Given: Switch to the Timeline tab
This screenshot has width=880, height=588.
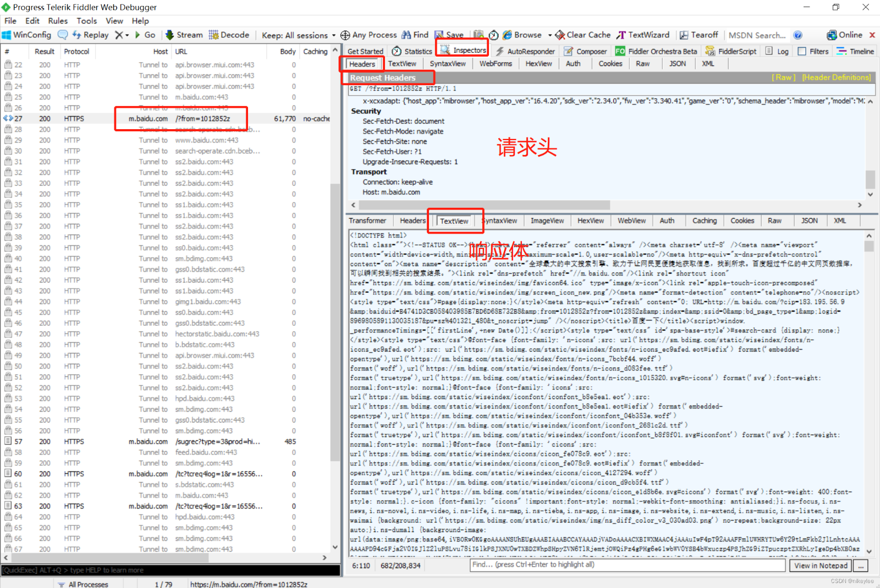Looking at the screenshot, I should [855, 51].
